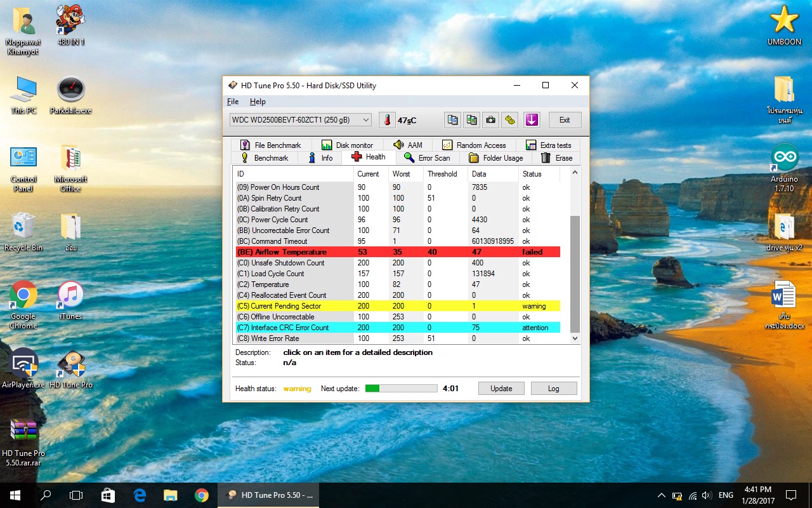This screenshot has width=812, height=508.
Task: Select the Airflow Temperature failed row
Action: coord(397,252)
